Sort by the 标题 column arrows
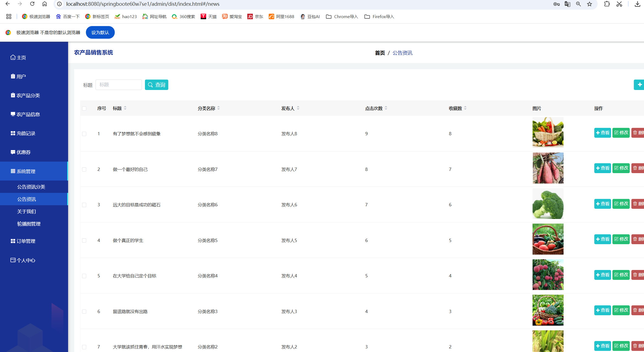Image resolution: width=644 pixels, height=352 pixels. click(125, 108)
